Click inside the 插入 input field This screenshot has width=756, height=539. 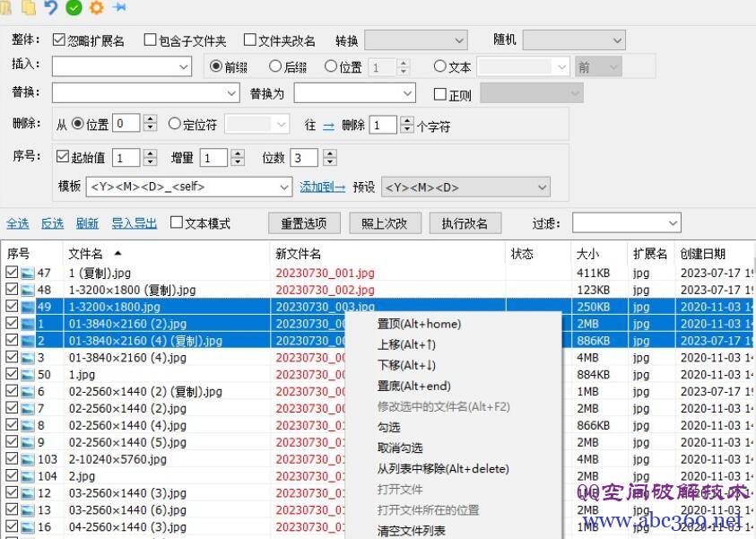pyautogui.click(x=117, y=65)
